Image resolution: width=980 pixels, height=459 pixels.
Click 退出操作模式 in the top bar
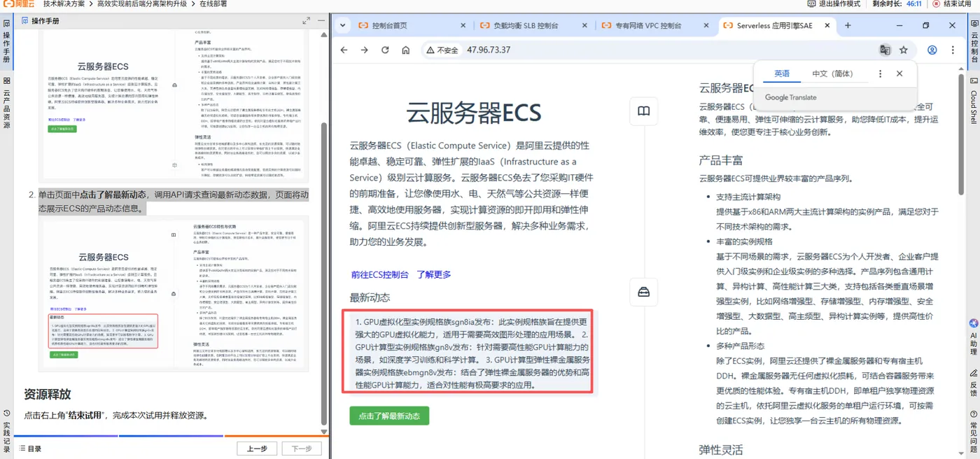pos(834,4)
